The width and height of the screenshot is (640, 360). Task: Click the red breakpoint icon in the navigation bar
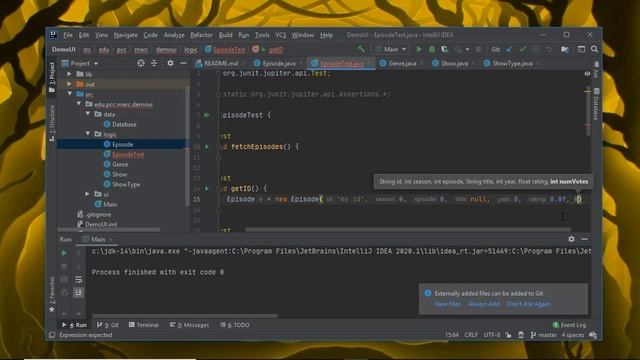256,49
